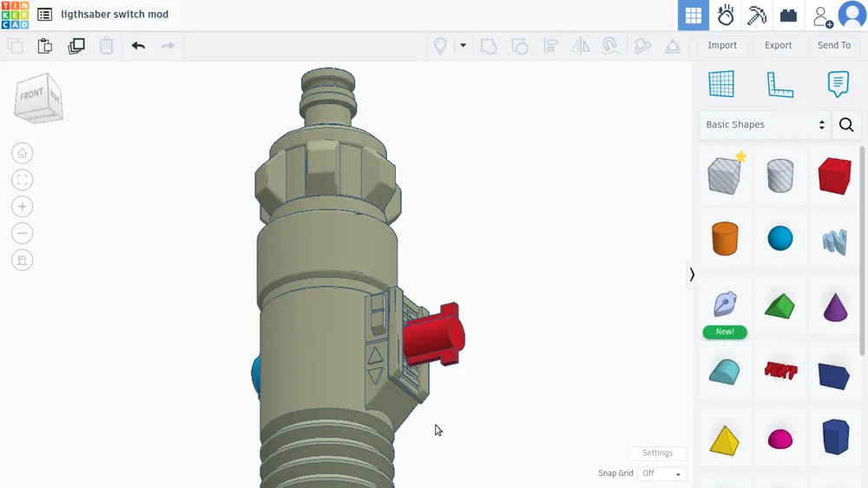The image size is (868, 488).
Task: Pick the navy Polygon shape
Action: pos(835,437)
